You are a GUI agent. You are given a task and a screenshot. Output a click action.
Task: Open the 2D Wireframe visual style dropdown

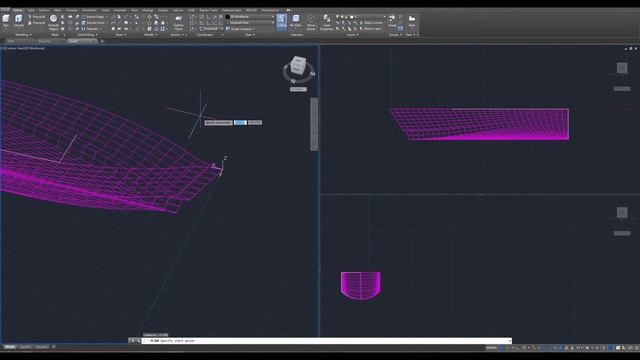pyautogui.click(x=250, y=17)
